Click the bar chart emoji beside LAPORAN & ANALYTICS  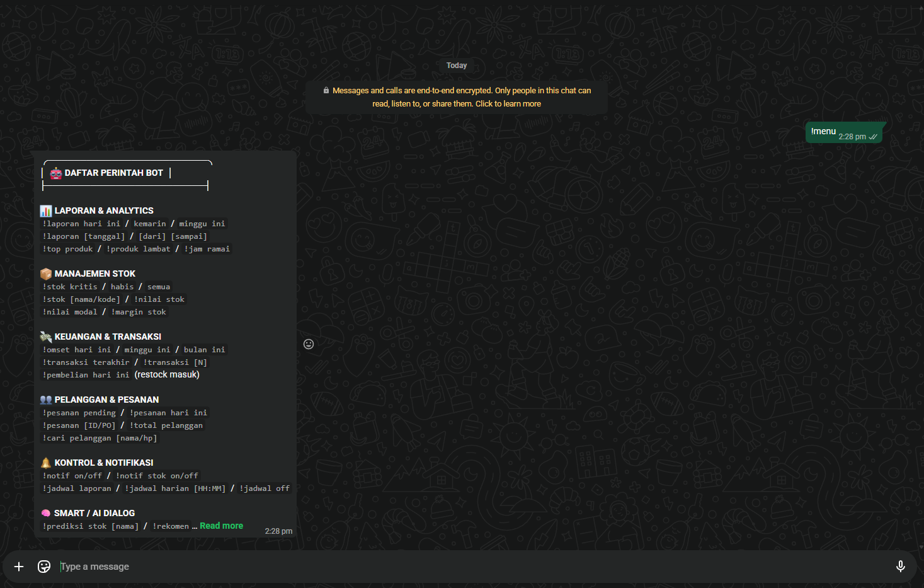[x=46, y=210]
